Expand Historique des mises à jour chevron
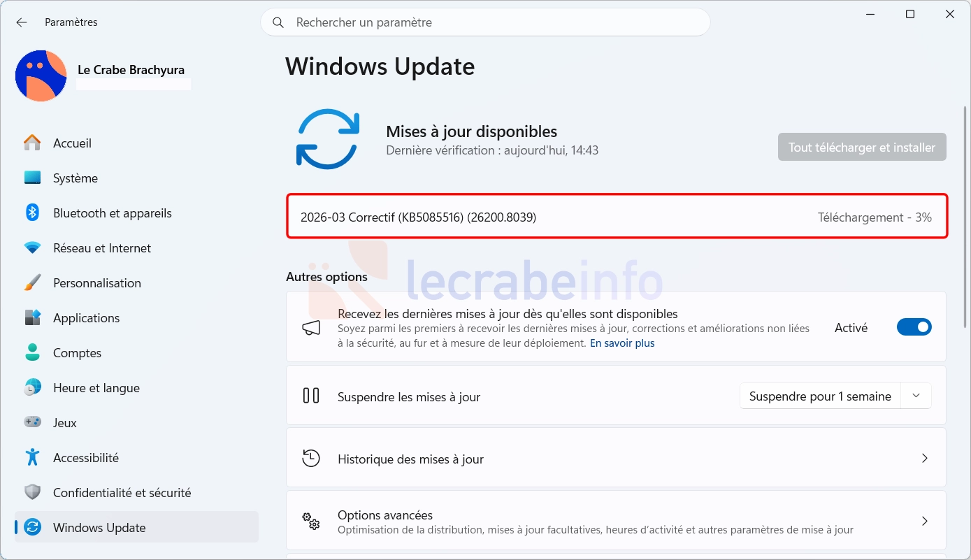 (x=925, y=459)
